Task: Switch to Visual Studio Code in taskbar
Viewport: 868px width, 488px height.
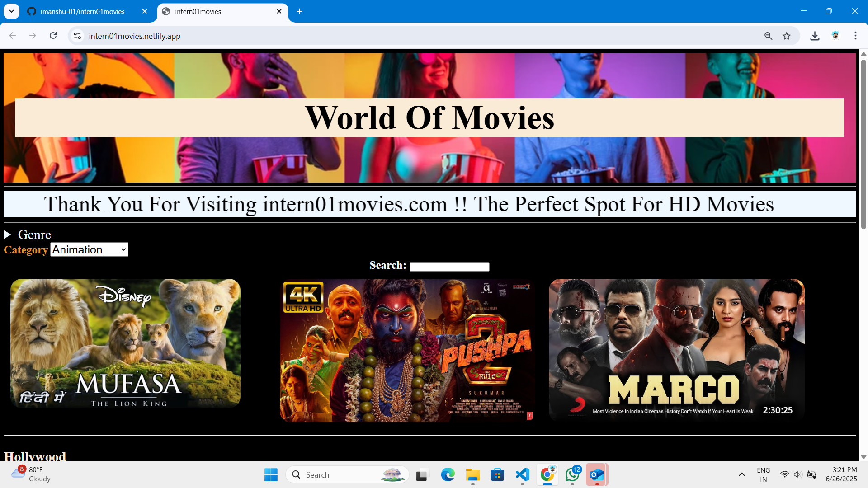Action: click(522, 474)
